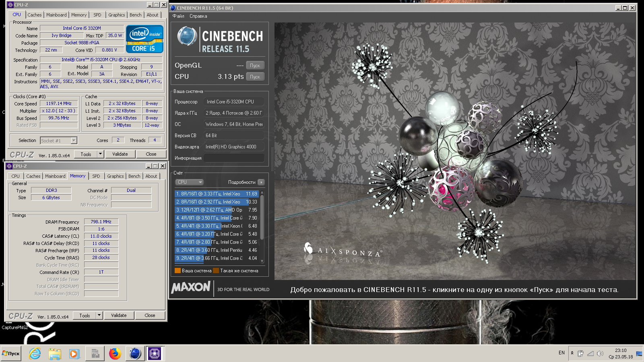Click scroll-down arrow of ranking list
Screen dimensions: 644x362
[x=262, y=261]
